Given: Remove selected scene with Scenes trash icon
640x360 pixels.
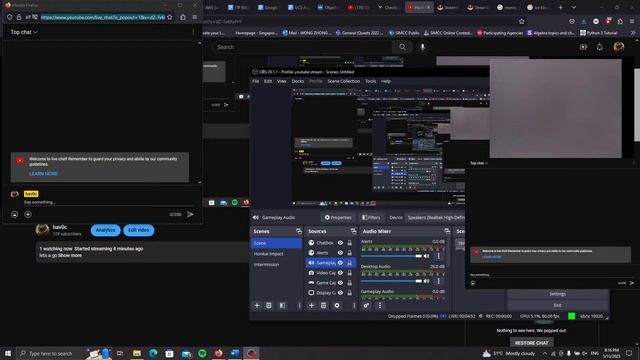Looking at the screenshot, I should (269, 305).
